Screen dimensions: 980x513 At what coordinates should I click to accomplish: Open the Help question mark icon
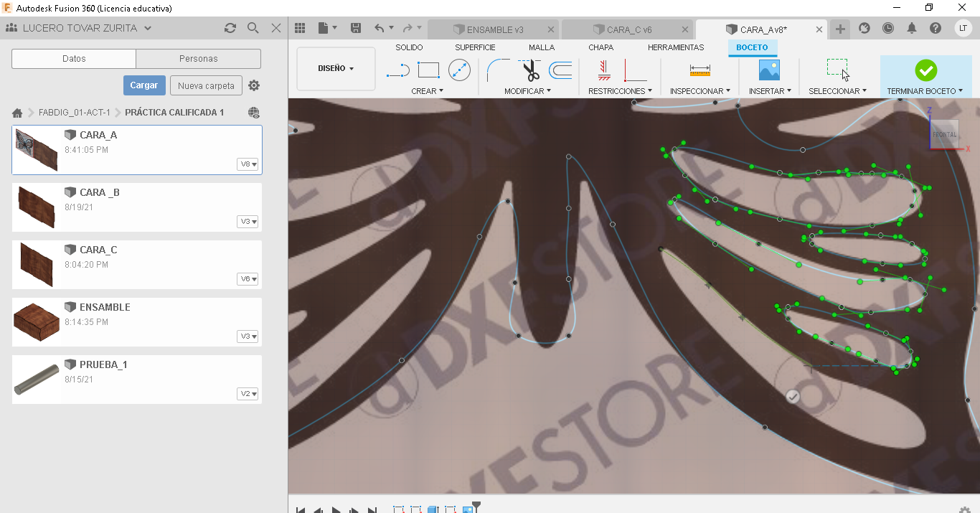click(936, 28)
